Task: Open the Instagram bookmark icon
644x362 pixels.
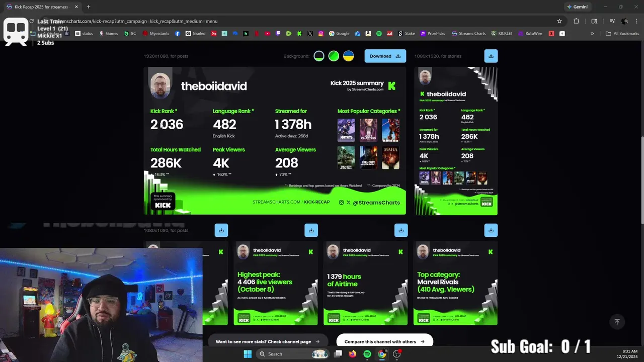Action: pos(321,34)
